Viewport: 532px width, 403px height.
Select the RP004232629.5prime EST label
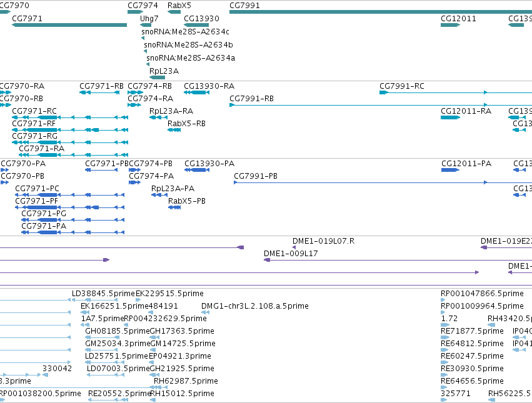pyautogui.click(x=165, y=319)
